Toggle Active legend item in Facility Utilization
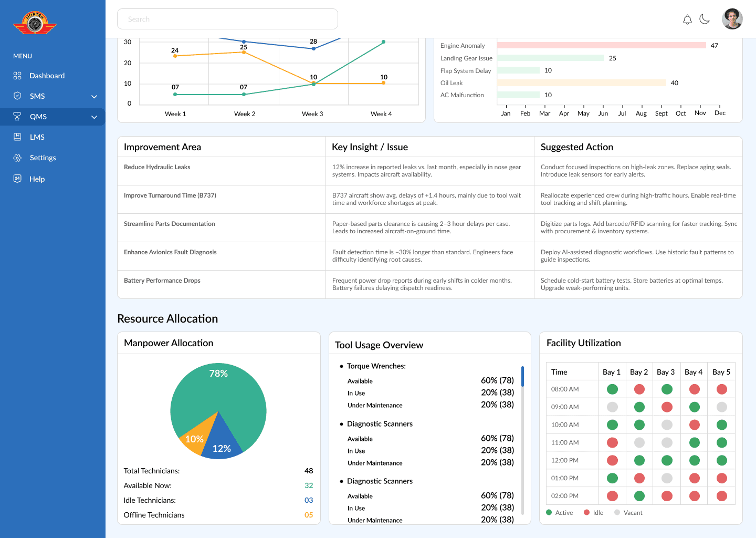Screen dimensions: 756x538 pyautogui.click(x=560, y=513)
